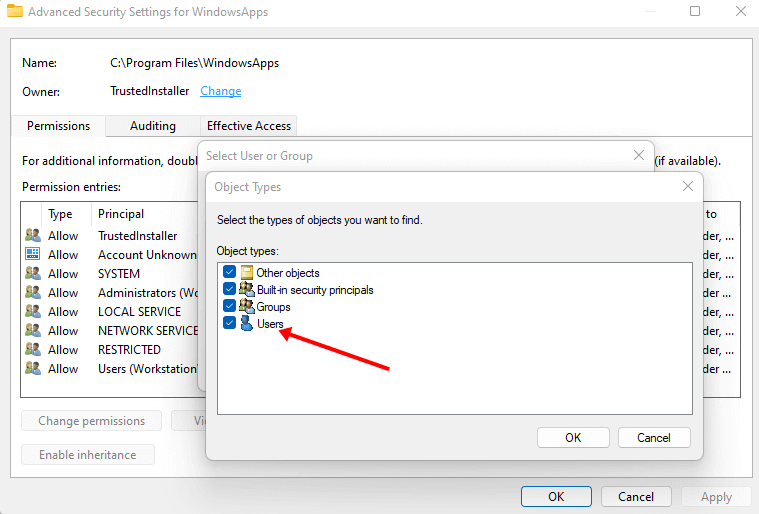Uncheck the Users object type checkbox
The height and width of the screenshot is (514, 759).
pyautogui.click(x=229, y=323)
